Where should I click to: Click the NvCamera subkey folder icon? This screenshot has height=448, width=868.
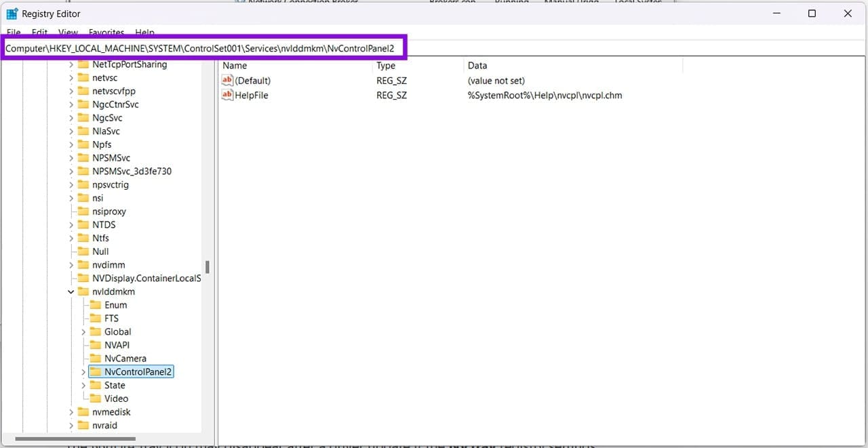click(x=95, y=359)
